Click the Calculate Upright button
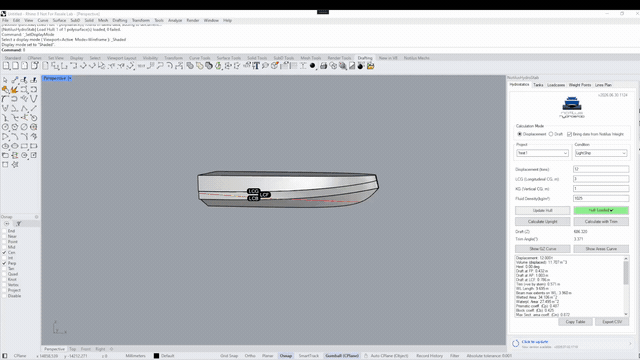The height and width of the screenshot is (360, 640). tap(542, 221)
